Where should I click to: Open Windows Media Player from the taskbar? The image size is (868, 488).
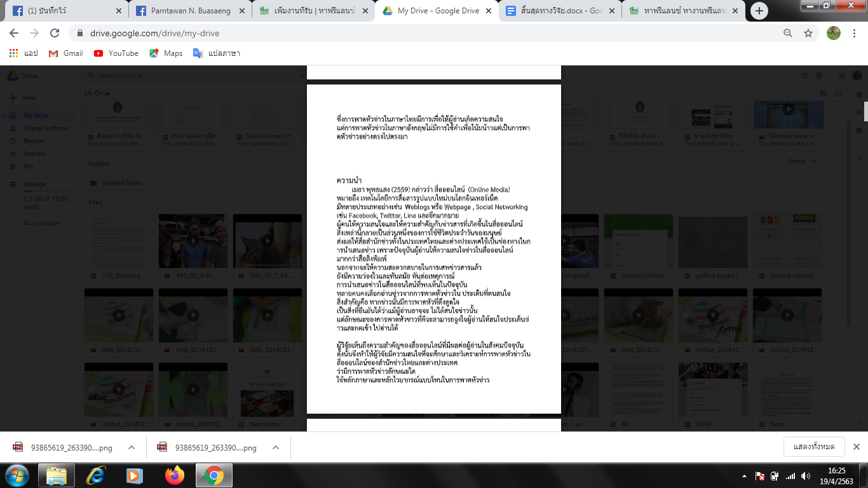(x=135, y=475)
